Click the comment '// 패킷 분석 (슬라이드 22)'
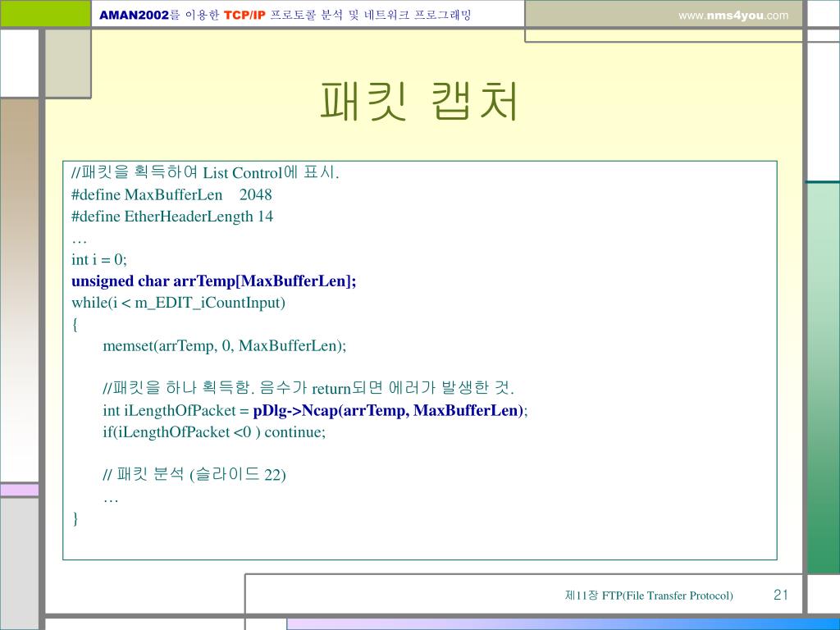Viewport: 840px width, 630px height. pos(194,475)
